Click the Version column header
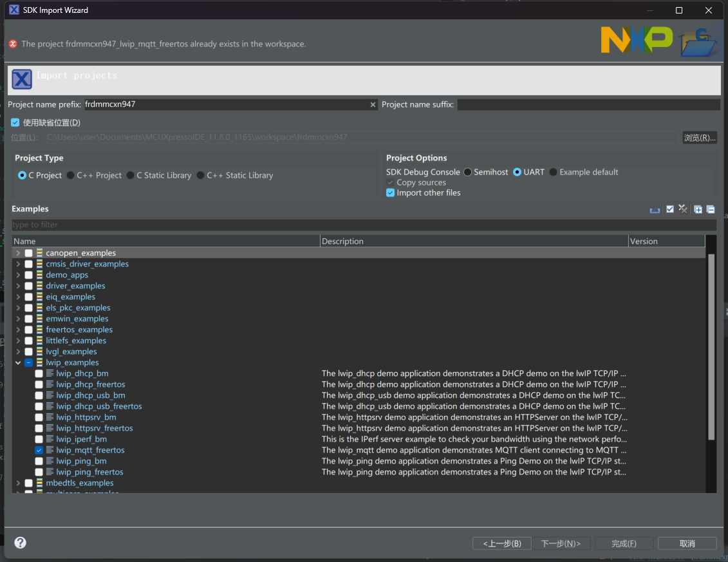Viewport: 728px width, 562px height. point(667,241)
